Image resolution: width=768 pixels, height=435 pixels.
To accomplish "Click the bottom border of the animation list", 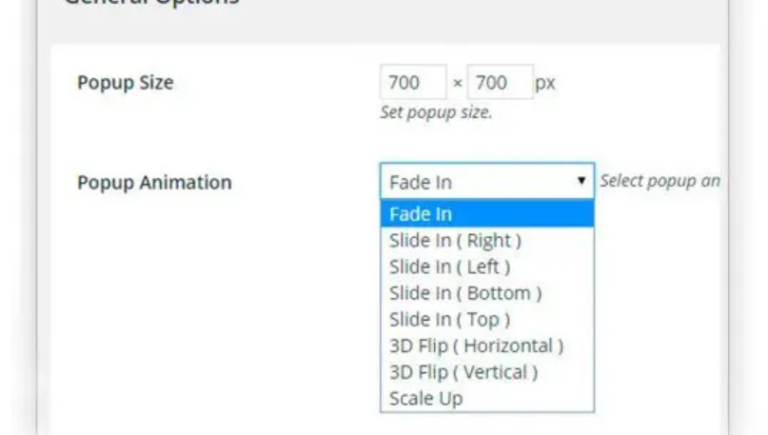I will coord(487,411).
